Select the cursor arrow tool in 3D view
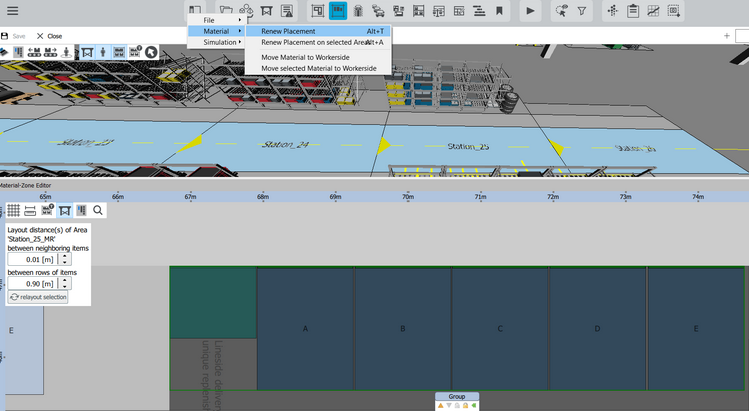The height and width of the screenshot is (411, 749). click(151, 51)
